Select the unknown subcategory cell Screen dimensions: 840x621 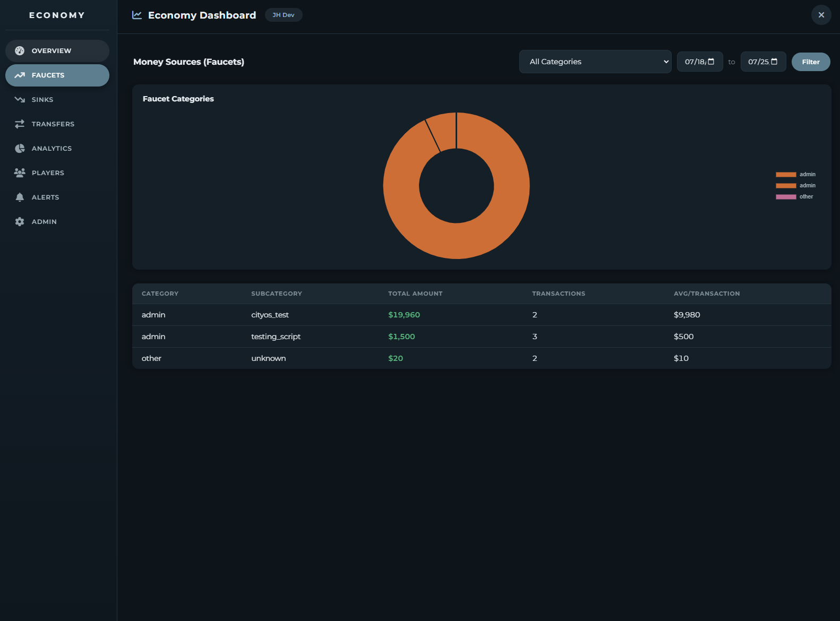click(x=268, y=358)
